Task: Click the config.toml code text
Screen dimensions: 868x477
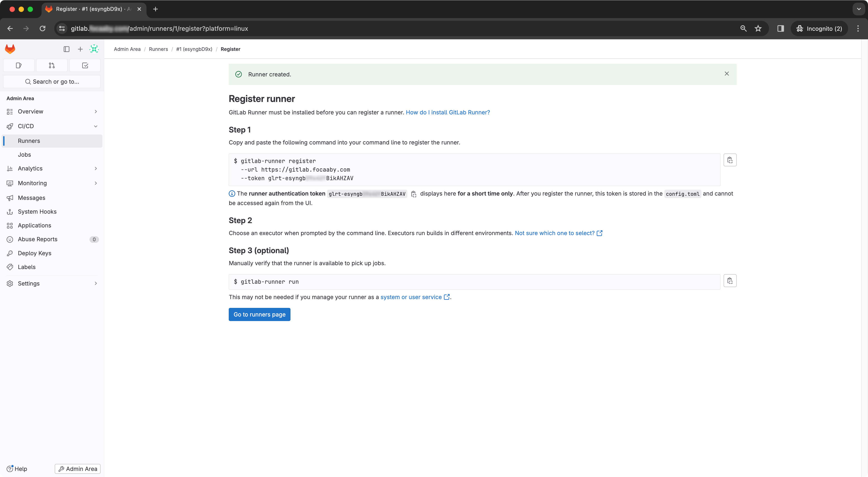Action: coord(682,194)
